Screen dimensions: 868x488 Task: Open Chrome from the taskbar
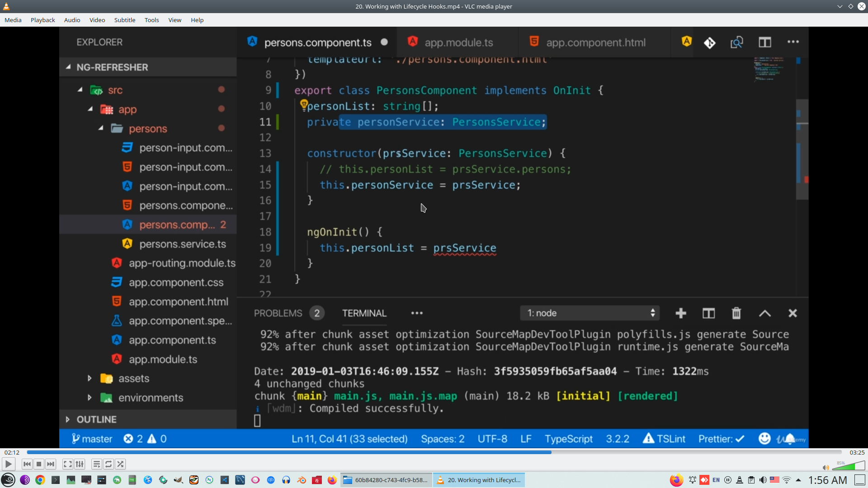(x=40, y=480)
